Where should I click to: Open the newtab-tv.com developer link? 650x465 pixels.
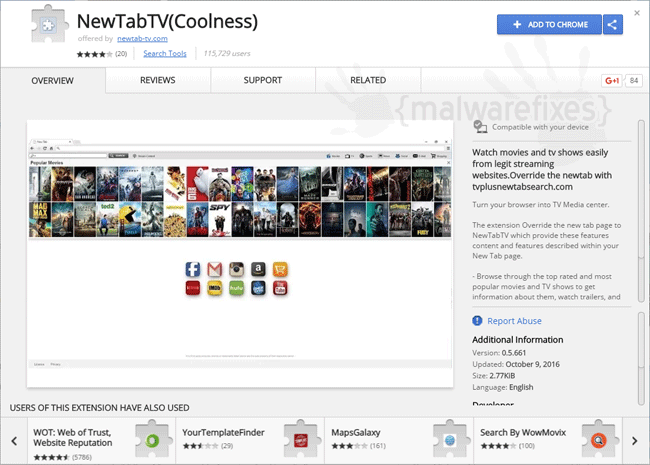point(142,39)
